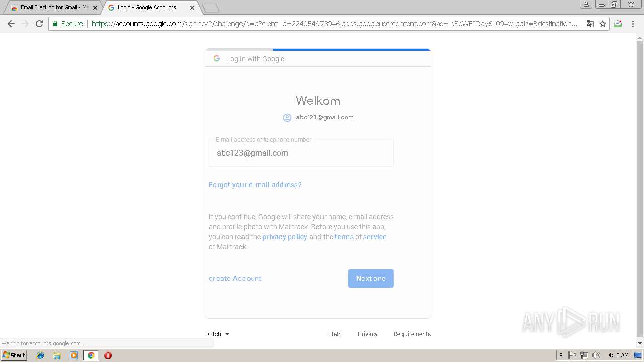Image resolution: width=644 pixels, height=362 pixels.
Task: Click the Chrome taskbar icon
Action: (91, 355)
